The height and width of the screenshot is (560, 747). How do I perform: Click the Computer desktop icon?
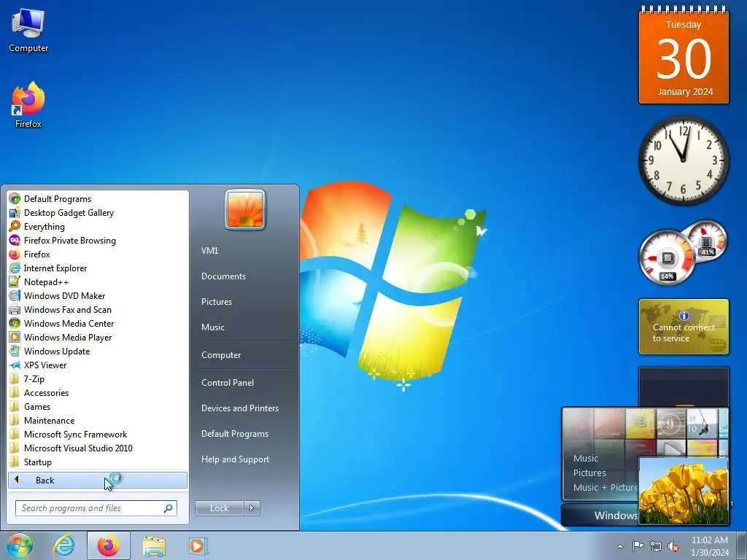click(28, 30)
